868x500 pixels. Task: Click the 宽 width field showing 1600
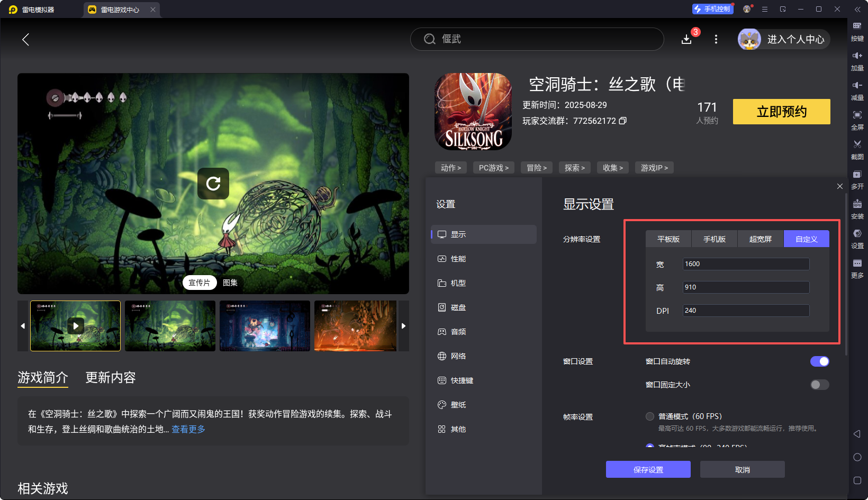(746, 264)
